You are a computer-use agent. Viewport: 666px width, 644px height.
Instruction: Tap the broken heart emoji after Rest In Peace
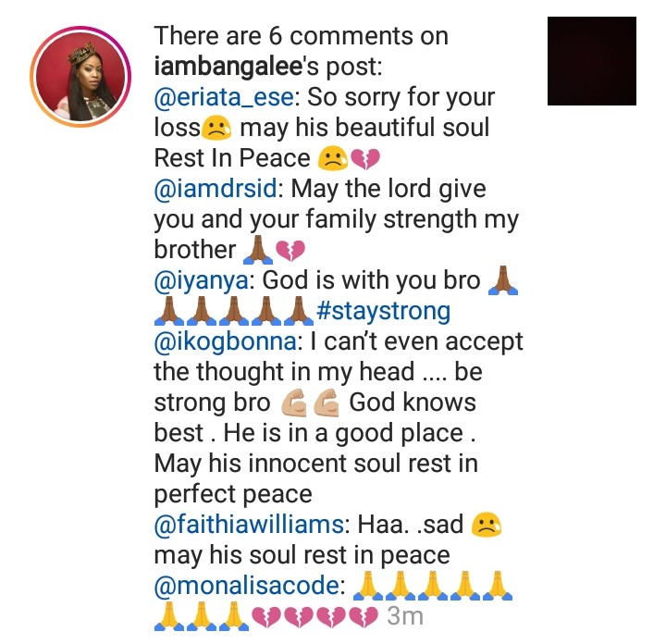365,159
